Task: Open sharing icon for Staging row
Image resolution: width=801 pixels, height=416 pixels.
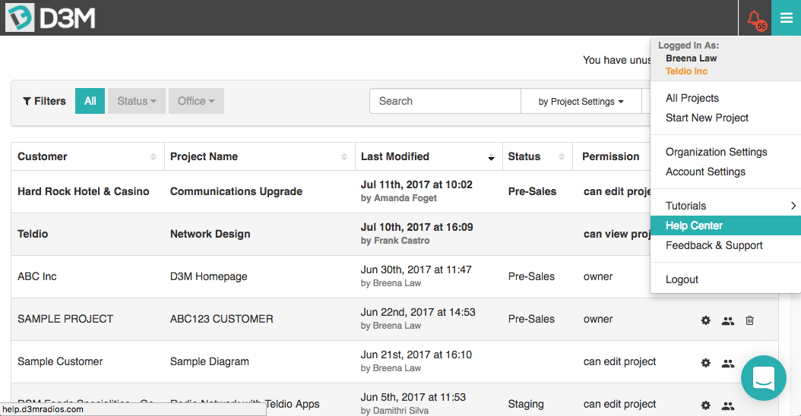Action: 728,406
